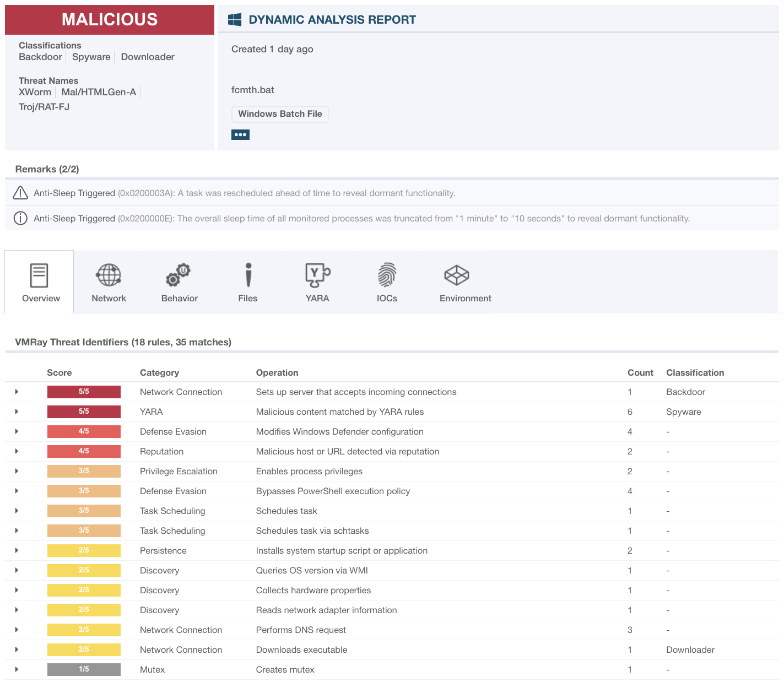Expand the 'Bypasses PowerShell execution policy' row
This screenshot has height=682, width=784.
(x=17, y=491)
